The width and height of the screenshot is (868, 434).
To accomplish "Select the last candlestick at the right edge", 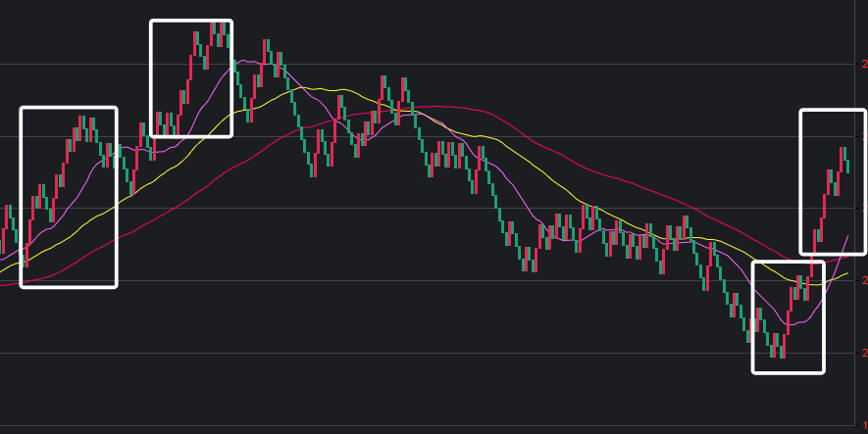I will pyautogui.click(x=846, y=163).
